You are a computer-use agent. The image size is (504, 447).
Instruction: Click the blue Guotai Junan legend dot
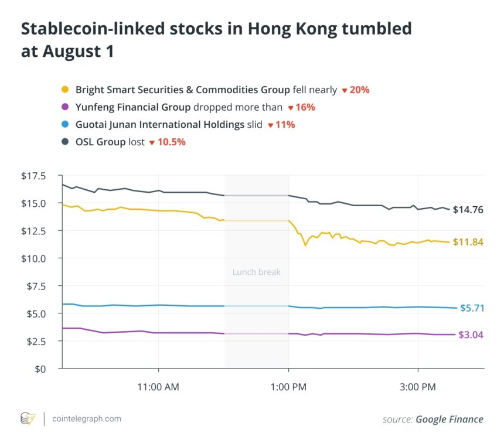[64, 125]
